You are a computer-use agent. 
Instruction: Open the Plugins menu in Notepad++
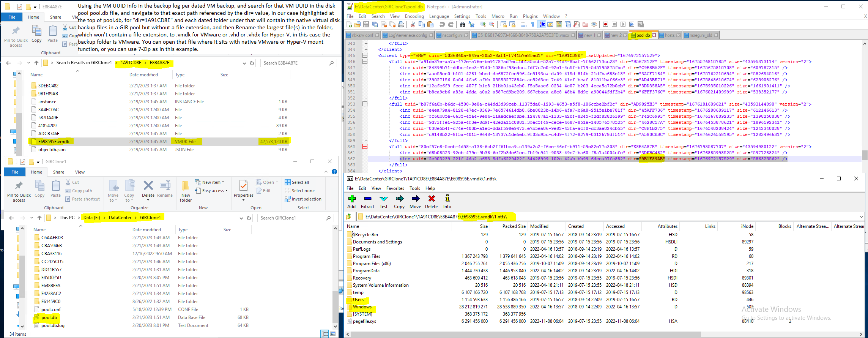click(530, 16)
